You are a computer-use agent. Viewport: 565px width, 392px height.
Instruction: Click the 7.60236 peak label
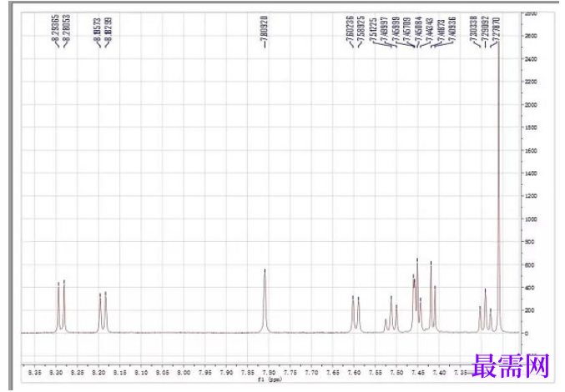[x=350, y=29]
